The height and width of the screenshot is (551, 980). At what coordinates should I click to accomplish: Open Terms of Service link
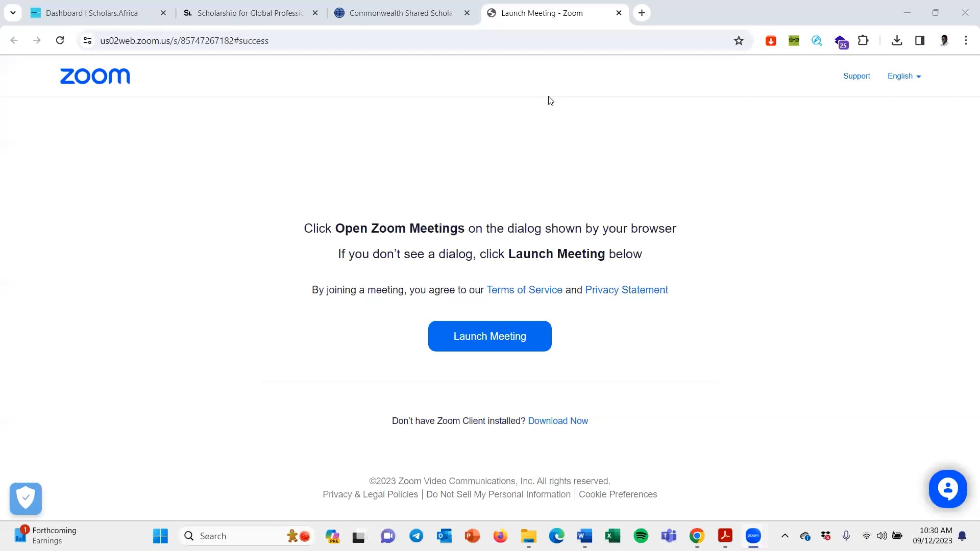click(524, 289)
